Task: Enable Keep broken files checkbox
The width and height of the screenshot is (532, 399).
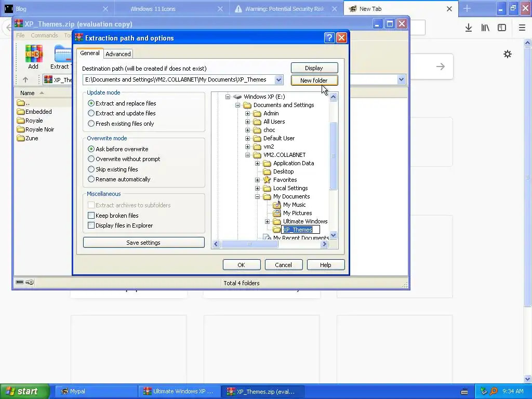Action: pyautogui.click(x=91, y=215)
